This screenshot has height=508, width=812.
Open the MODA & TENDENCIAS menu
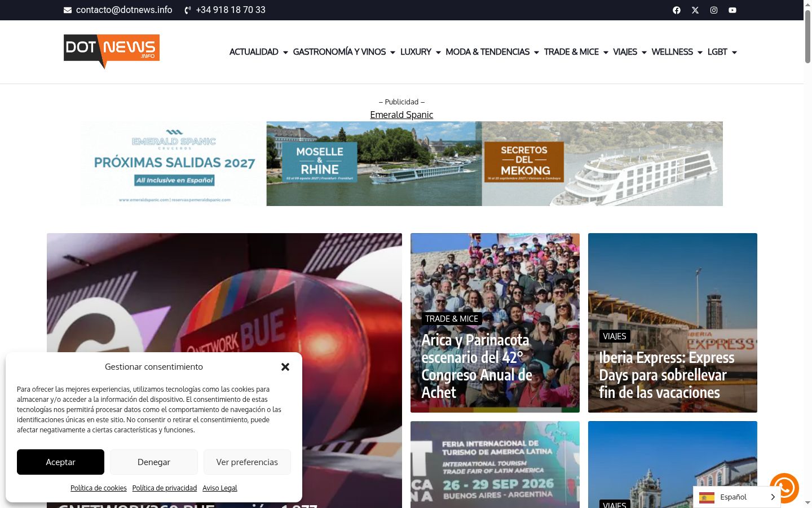488,52
